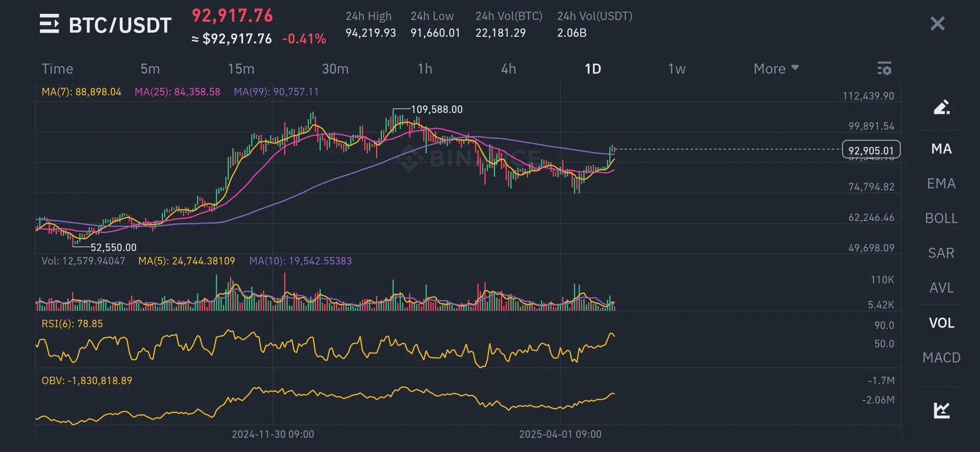Select the drawing pencil tool
Image resolution: width=980 pixels, height=452 pixels.
coord(941,107)
